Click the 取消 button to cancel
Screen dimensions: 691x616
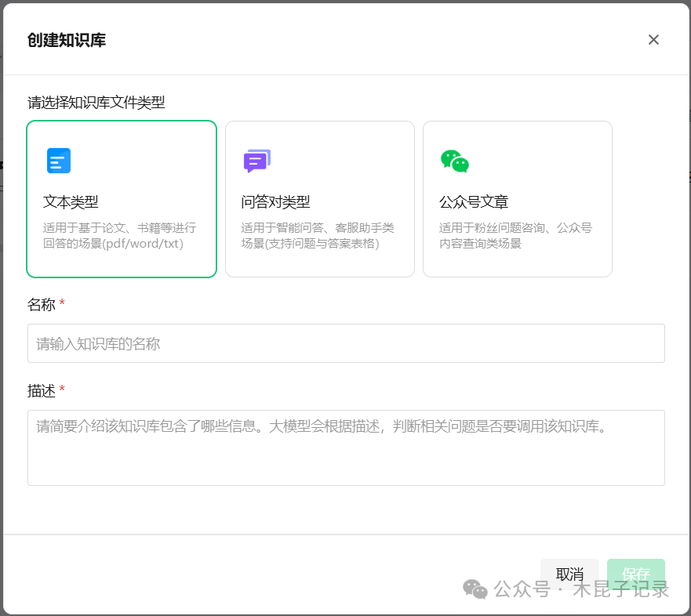pyautogui.click(x=569, y=574)
